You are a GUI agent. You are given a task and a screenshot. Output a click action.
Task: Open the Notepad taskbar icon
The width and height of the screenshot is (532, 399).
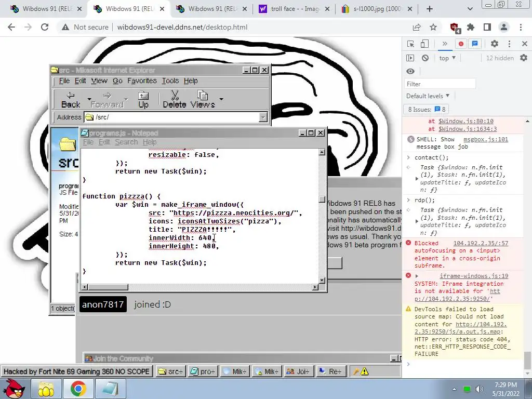coord(110,389)
